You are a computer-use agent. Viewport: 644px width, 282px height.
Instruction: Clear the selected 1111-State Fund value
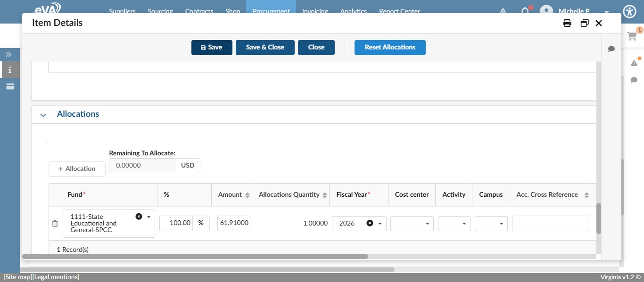[x=139, y=216]
